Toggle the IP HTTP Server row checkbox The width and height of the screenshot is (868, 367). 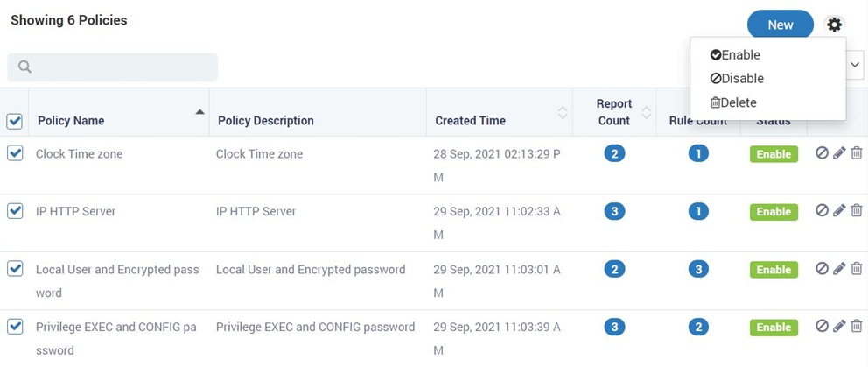click(x=15, y=211)
